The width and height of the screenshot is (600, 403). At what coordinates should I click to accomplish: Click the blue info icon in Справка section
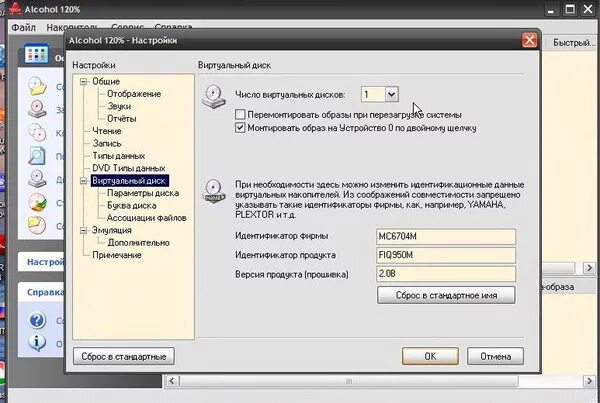37,343
